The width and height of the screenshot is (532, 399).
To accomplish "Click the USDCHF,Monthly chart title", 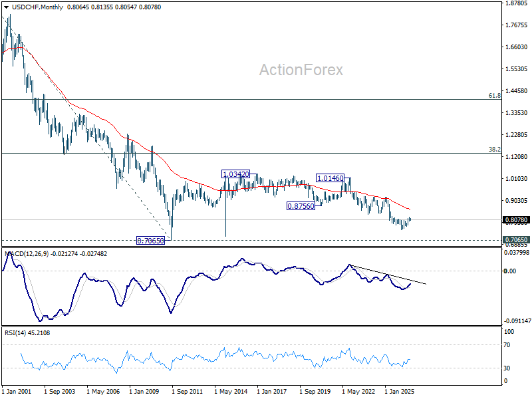I will 37,7.
